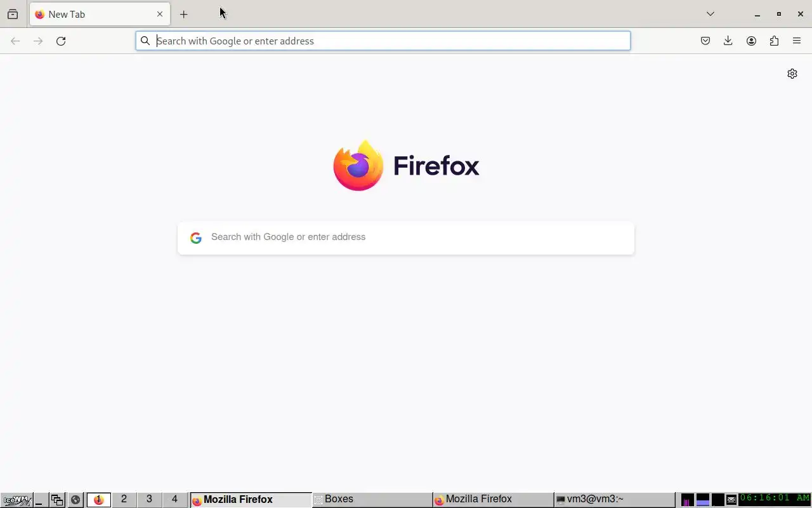Switch to workspace 4
812x508 pixels.
click(174, 500)
